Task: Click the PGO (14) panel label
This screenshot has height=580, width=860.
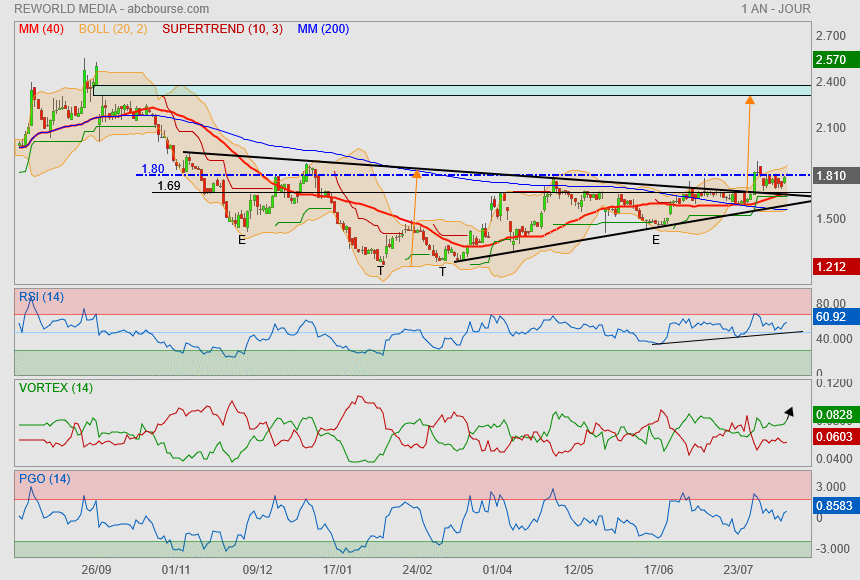Action: click(44, 478)
